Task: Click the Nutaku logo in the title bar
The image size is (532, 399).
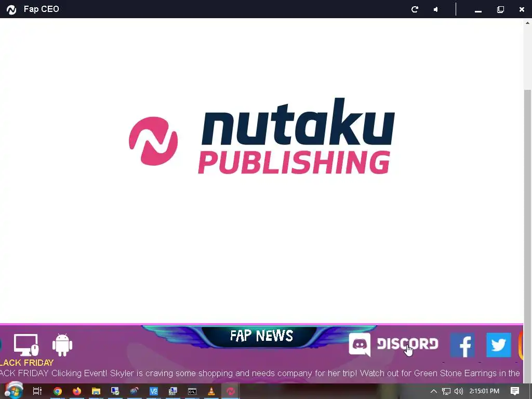Action: 11,9
